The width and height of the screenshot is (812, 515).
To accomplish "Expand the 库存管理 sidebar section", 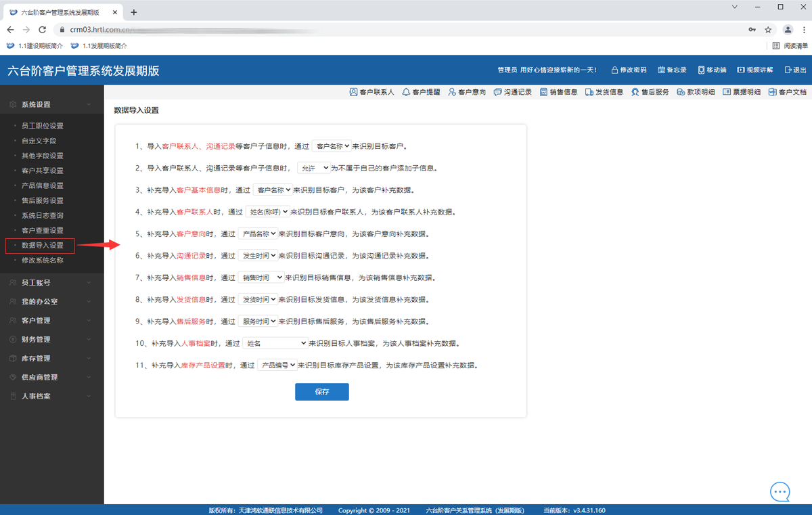I will point(52,359).
